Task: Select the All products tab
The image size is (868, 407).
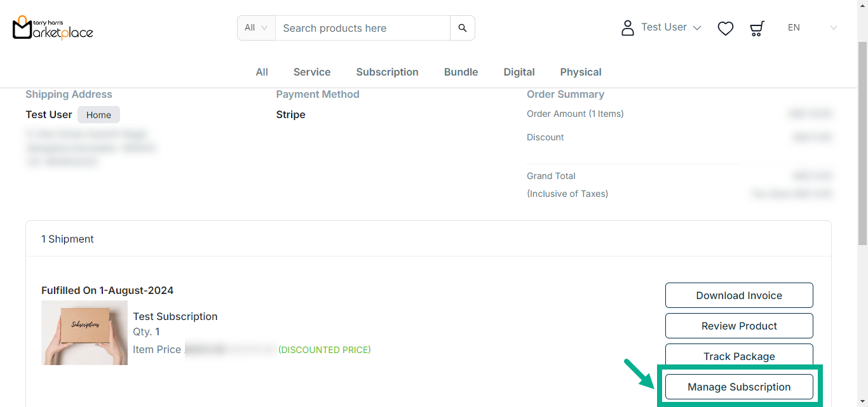Action: pyautogui.click(x=262, y=72)
